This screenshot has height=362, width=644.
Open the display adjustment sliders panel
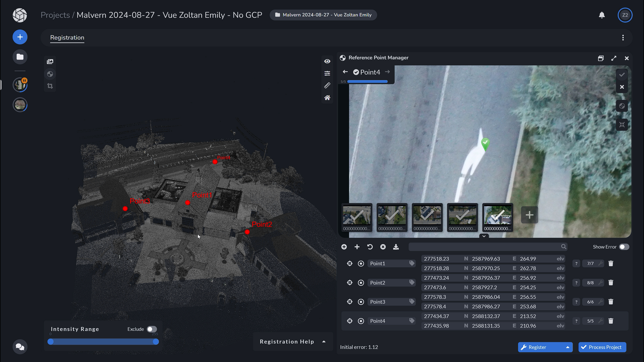pos(327,73)
